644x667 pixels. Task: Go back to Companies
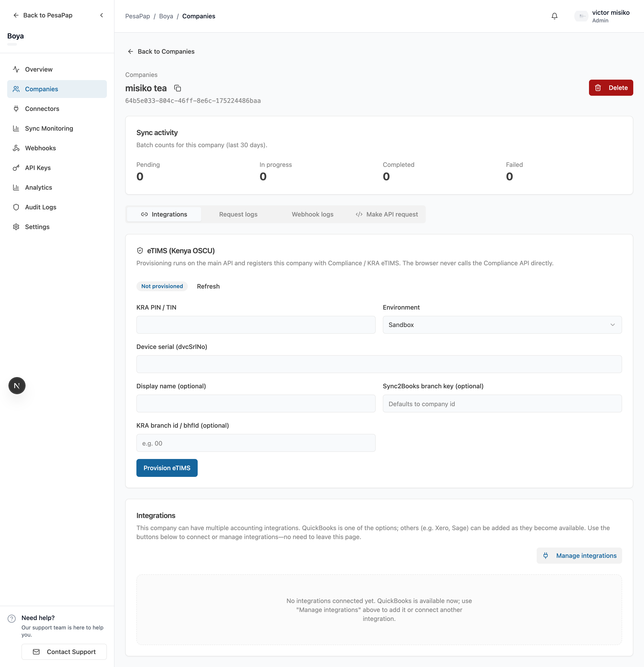(161, 51)
